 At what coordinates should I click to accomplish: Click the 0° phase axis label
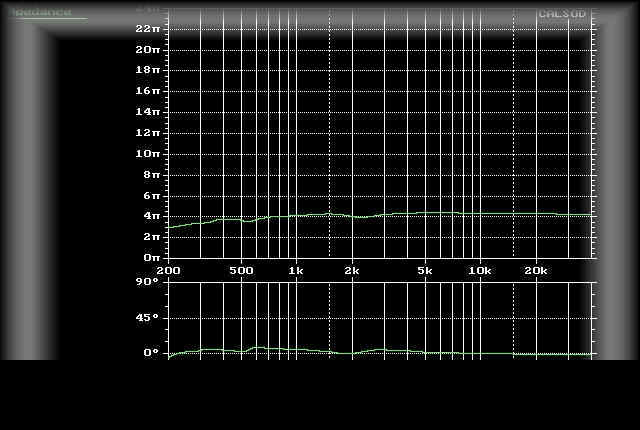(x=151, y=353)
